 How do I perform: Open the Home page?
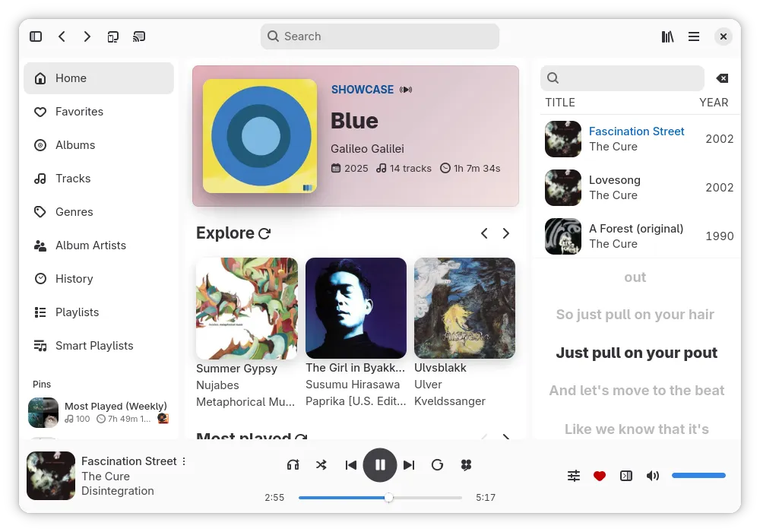tap(99, 78)
